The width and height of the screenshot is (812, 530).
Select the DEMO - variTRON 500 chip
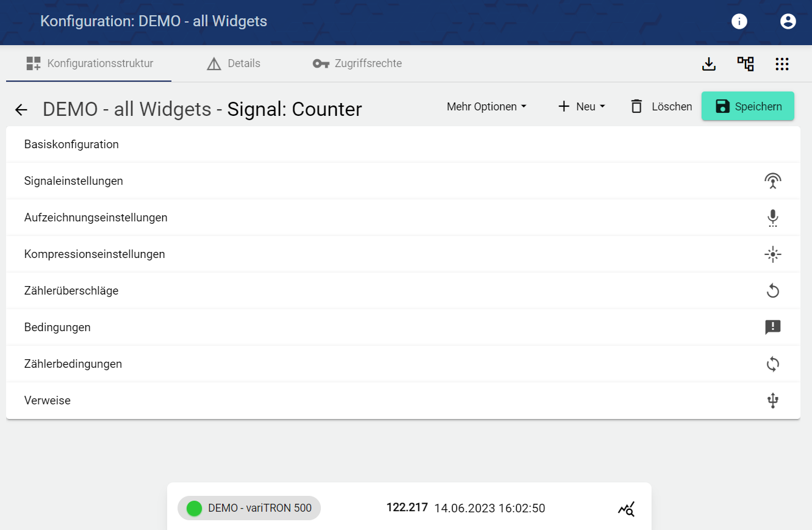tap(250, 508)
